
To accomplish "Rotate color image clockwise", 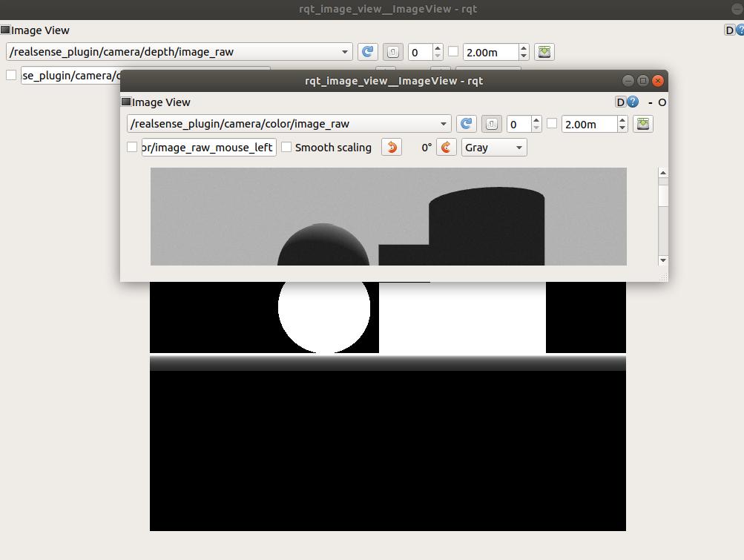I will click(x=446, y=147).
